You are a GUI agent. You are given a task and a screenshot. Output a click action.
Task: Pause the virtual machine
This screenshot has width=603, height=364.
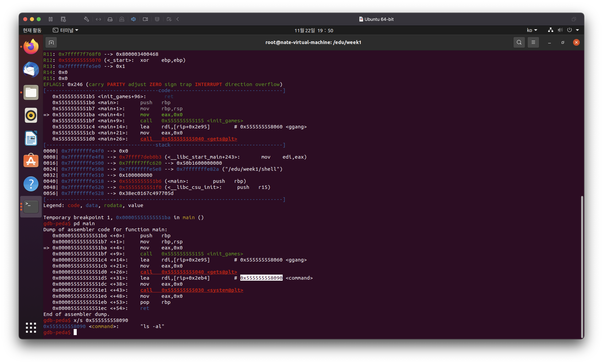51,19
